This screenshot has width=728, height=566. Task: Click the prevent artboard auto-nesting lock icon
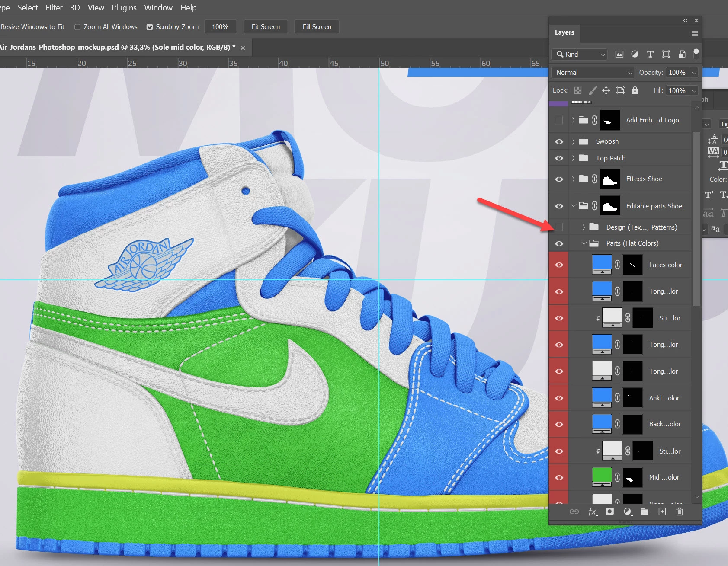(621, 90)
